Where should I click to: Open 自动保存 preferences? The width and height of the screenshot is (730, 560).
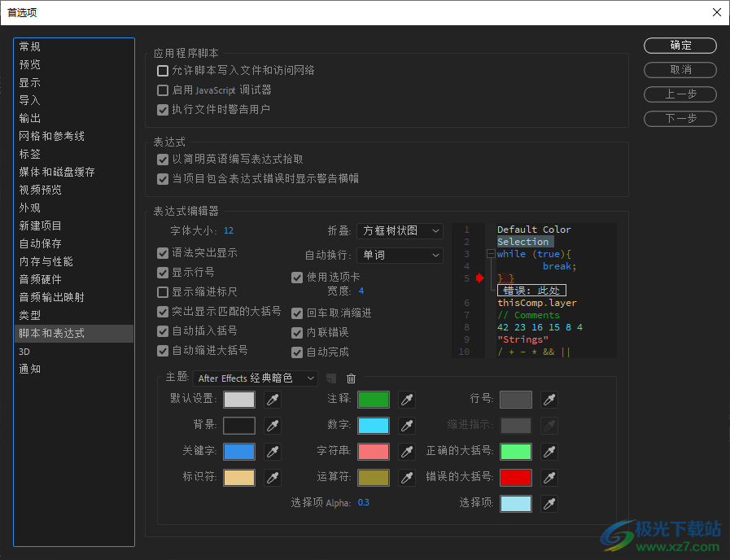74,244
